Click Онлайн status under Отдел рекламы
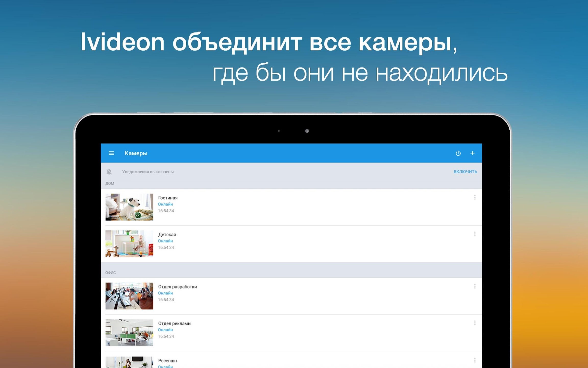This screenshot has height=368, width=588. (165, 330)
